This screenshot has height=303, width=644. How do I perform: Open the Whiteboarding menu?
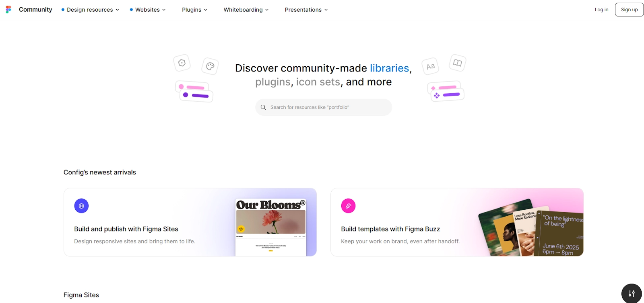[x=246, y=10]
